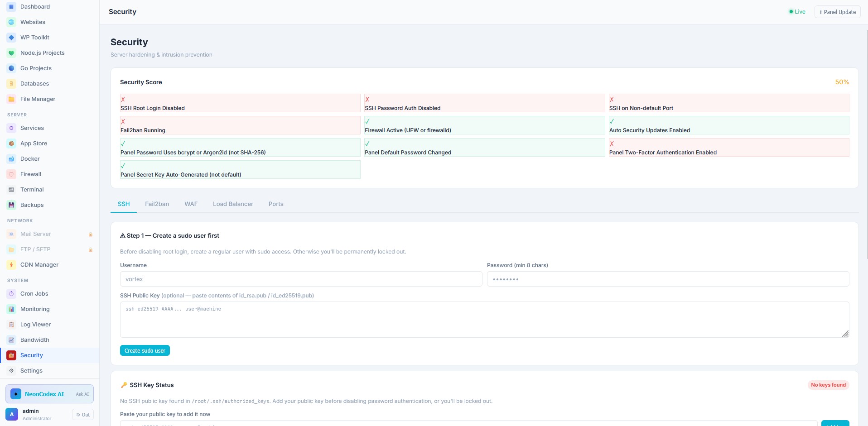Viewport: 868px width, 426px height.
Task: Click the Firewall Active check item
Action: point(485,125)
